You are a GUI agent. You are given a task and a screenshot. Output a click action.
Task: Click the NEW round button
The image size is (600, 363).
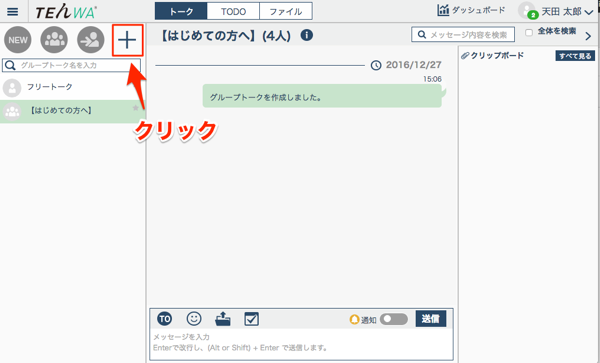[x=18, y=40]
